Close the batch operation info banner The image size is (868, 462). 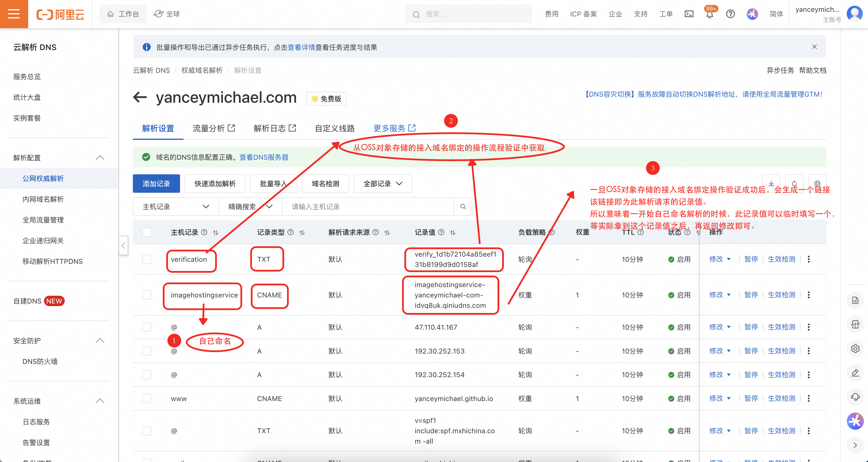click(815, 47)
